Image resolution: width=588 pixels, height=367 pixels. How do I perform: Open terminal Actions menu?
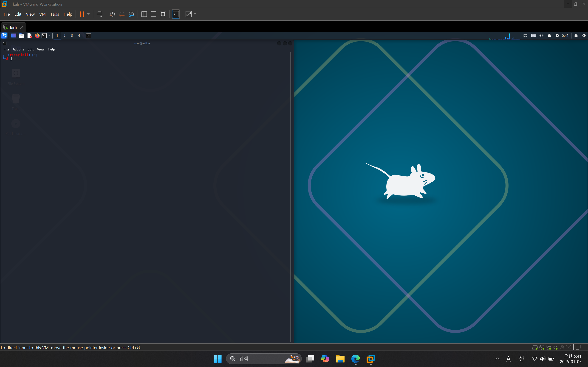coord(18,49)
